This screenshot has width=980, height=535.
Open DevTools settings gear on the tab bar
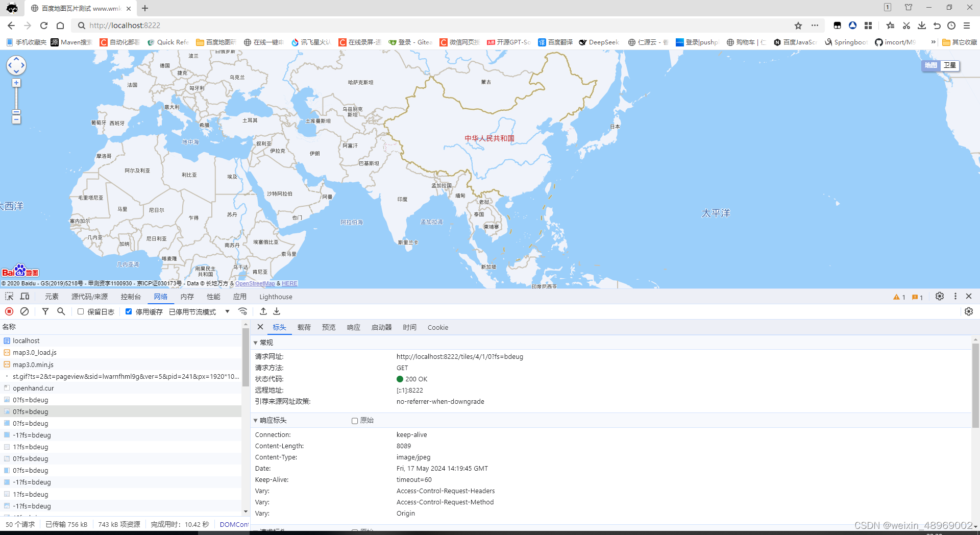pos(940,297)
